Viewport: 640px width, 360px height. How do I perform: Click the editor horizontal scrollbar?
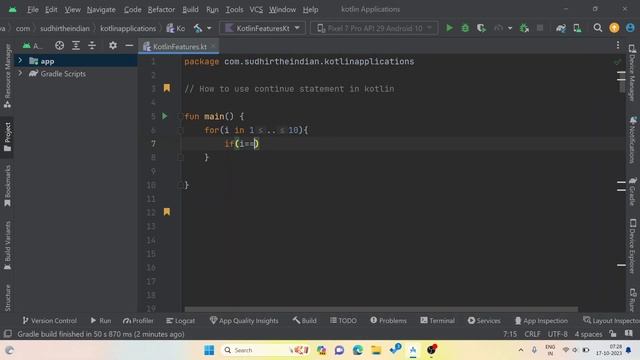click(x=381, y=309)
